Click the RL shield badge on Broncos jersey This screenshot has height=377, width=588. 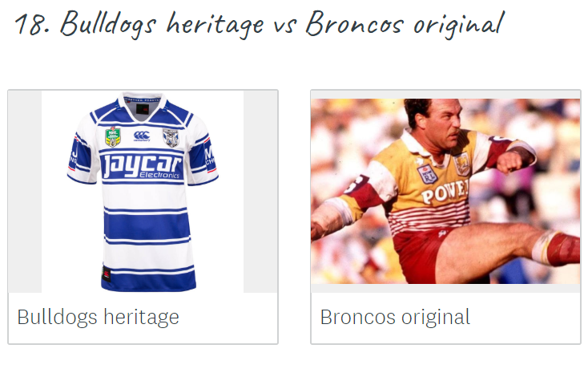coord(428,174)
